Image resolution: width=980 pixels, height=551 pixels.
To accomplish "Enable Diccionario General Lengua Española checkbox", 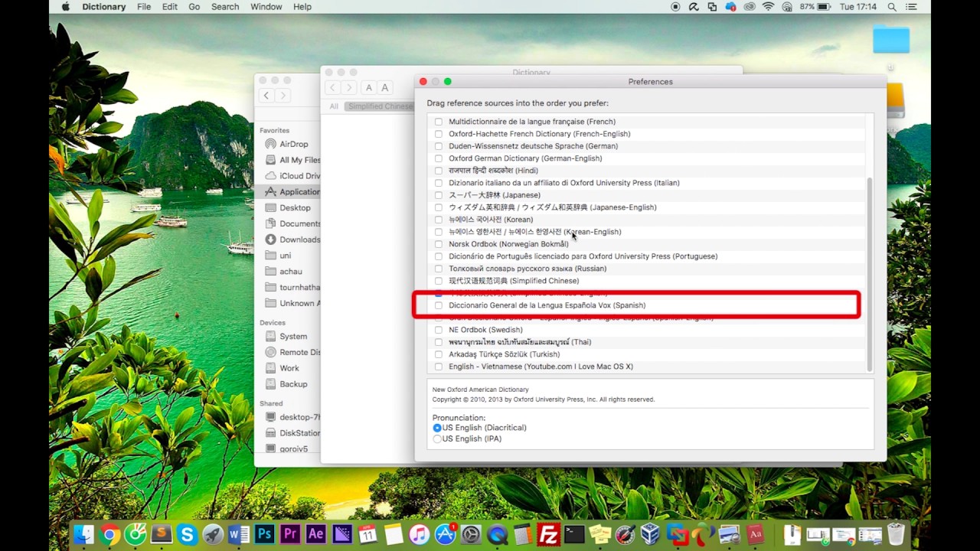I will (439, 305).
